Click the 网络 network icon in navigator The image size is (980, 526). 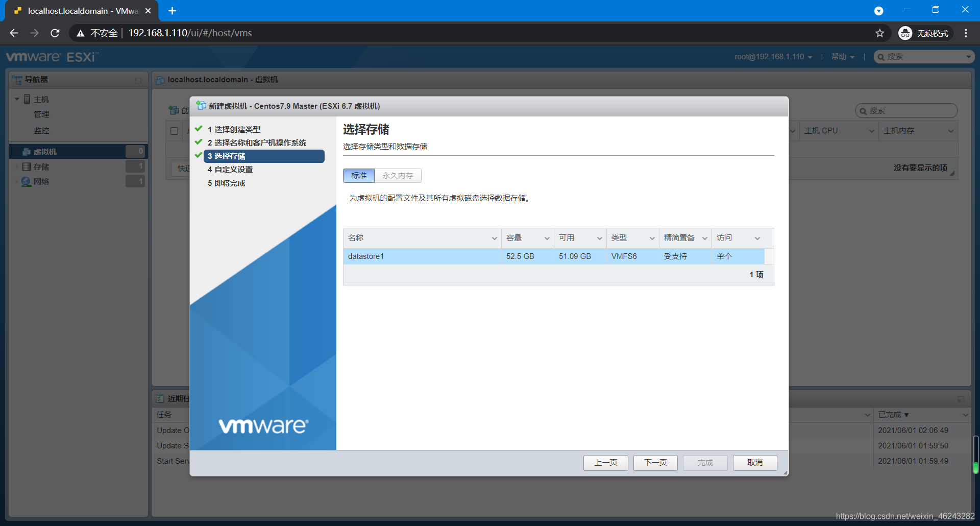point(27,182)
